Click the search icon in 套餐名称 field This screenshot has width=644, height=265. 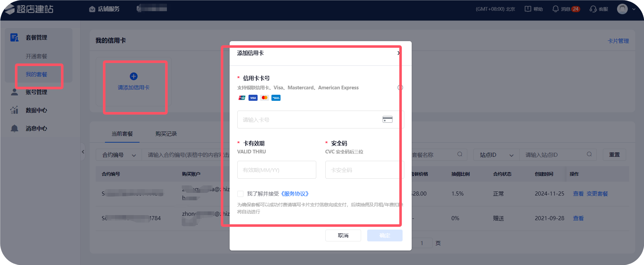(460, 154)
